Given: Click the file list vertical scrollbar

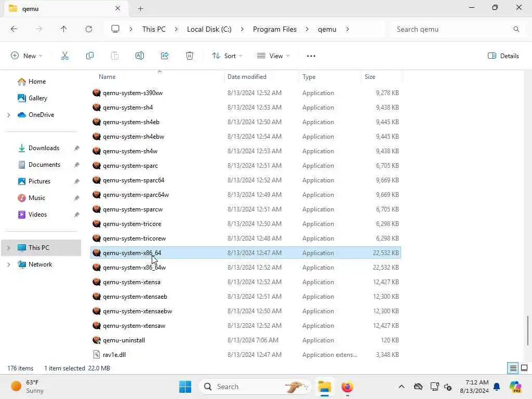Looking at the screenshot, I should tap(528, 331).
